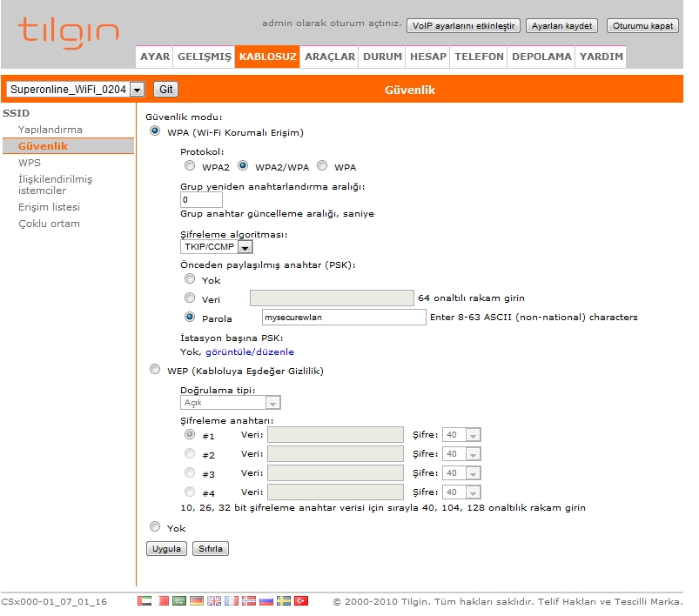
Task: Select the Turkish flag language icon
Action: point(301,600)
